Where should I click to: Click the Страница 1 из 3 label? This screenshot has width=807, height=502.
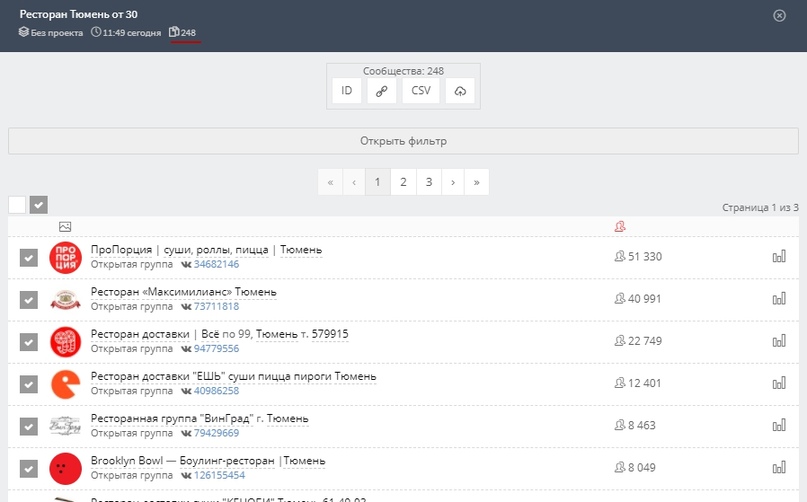(x=760, y=207)
